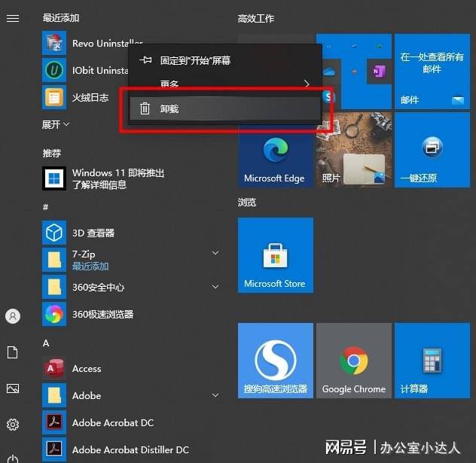
Task: Expand the Adobe folder chevron
Action: pyautogui.click(x=215, y=395)
